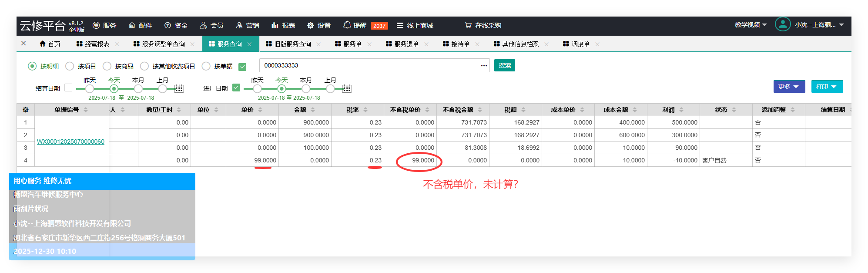Click the ellipsis button in search box

pos(484,66)
